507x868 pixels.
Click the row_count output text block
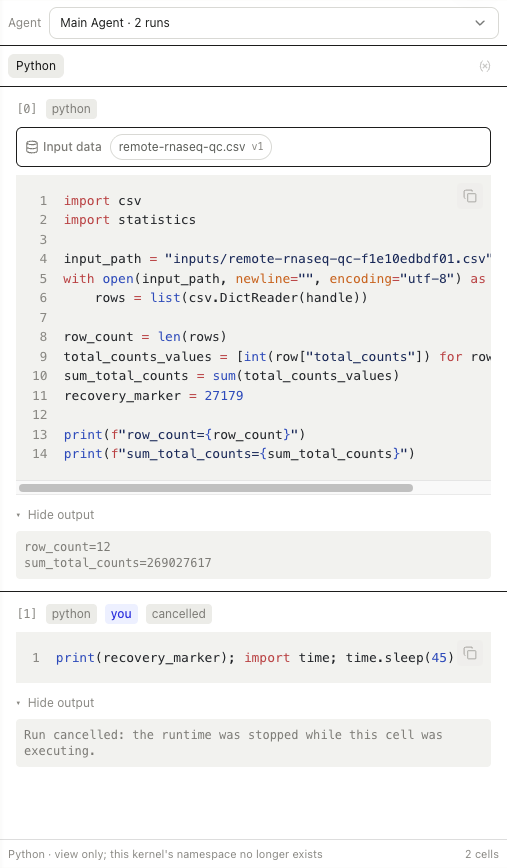pos(253,555)
